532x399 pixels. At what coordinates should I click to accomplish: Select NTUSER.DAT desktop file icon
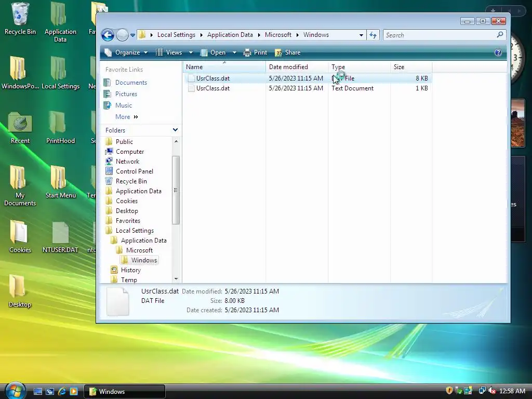point(60,237)
